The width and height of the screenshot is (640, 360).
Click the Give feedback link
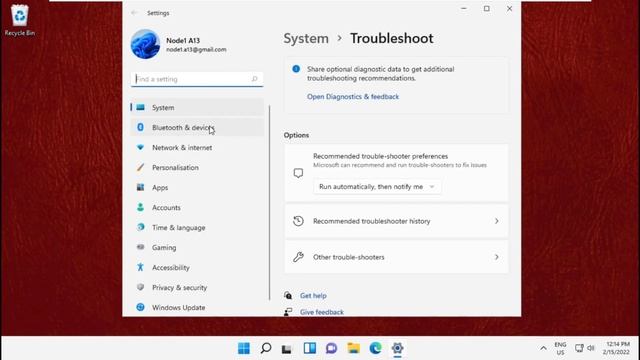[322, 312]
